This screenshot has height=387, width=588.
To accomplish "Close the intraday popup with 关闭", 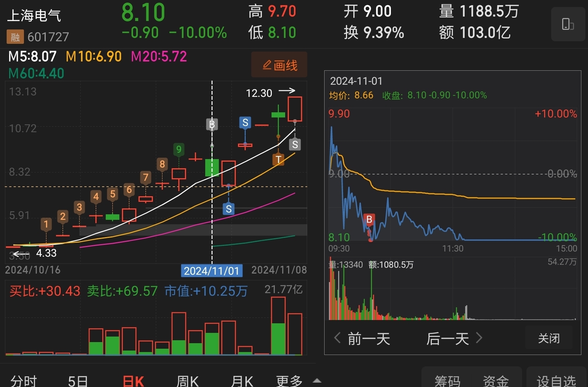I will (x=549, y=338).
